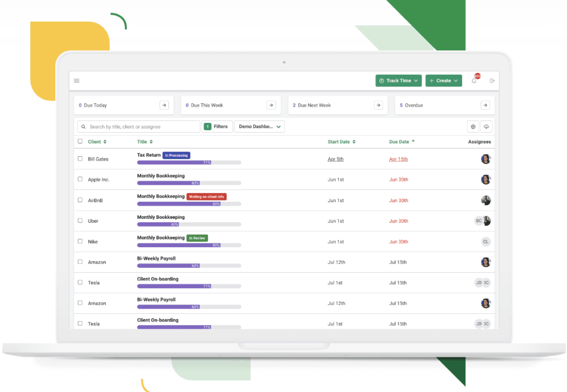Toggle the select-all checkbox in header
The width and height of the screenshot is (567, 392).
coord(80,141)
